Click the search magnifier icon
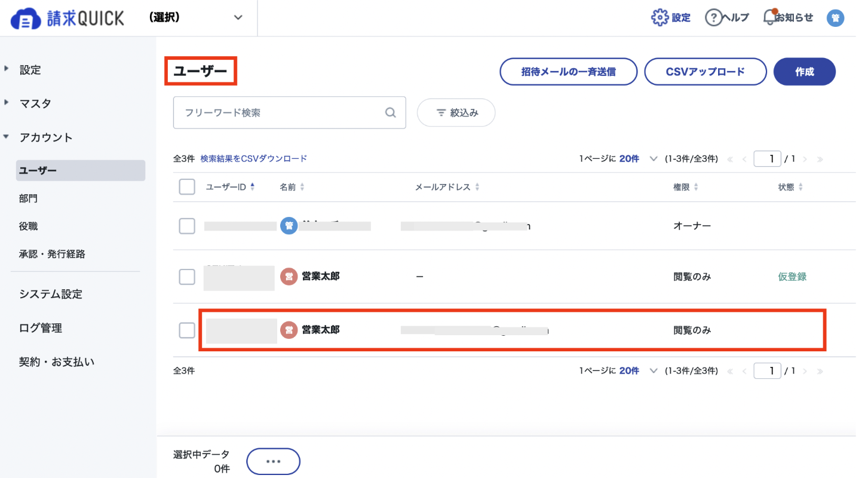This screenshot has width=868, height=478. (x=391, y=112)
